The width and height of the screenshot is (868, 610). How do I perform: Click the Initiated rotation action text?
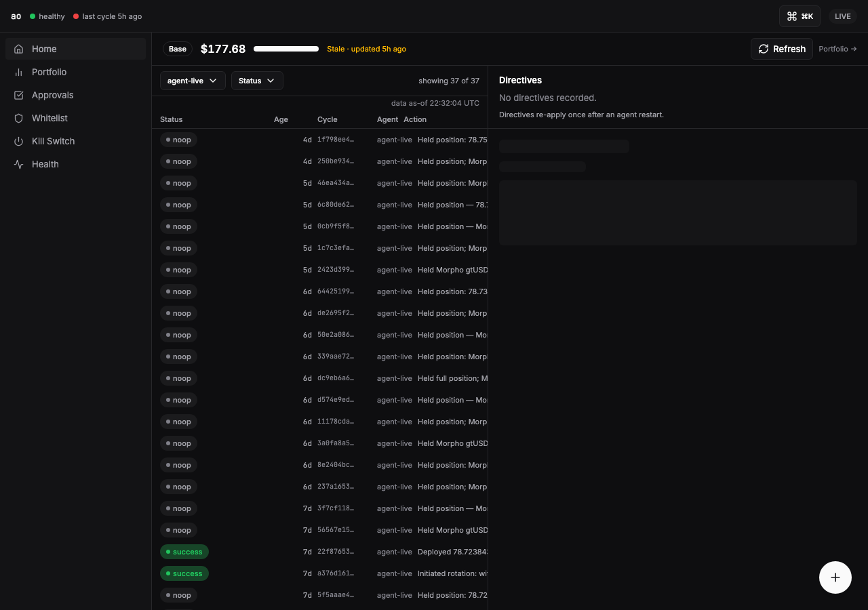point(452,573)
